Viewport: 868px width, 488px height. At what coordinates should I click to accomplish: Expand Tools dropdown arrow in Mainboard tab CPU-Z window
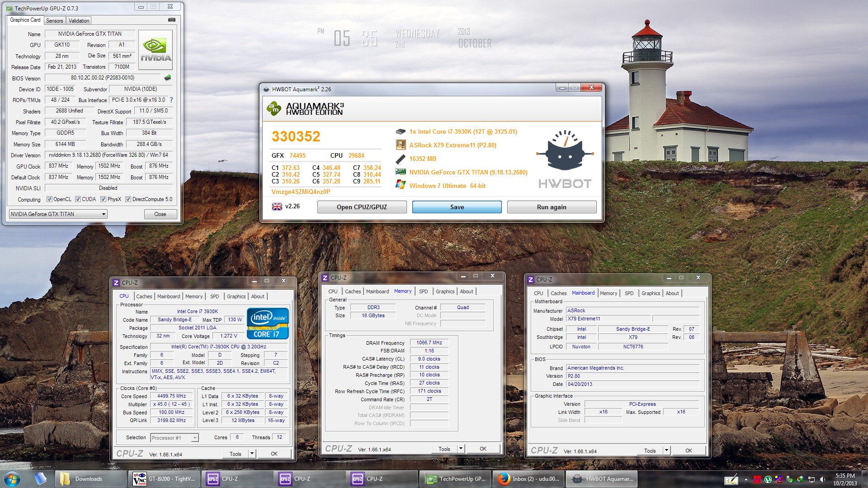tap(666, 450)
